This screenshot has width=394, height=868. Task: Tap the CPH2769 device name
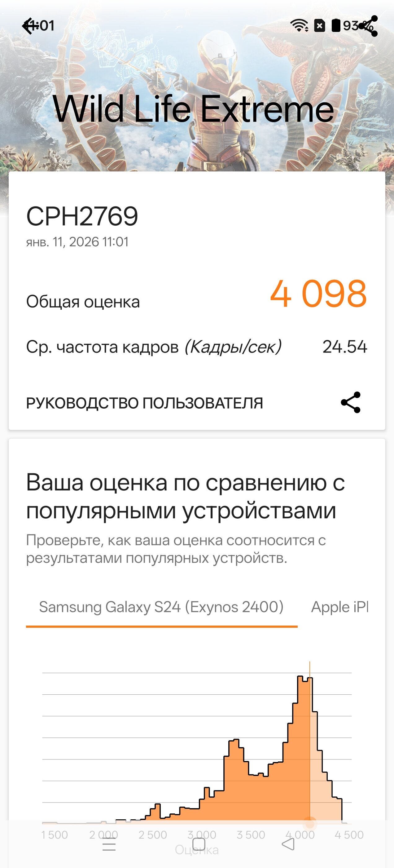click(x=82, y=216)
